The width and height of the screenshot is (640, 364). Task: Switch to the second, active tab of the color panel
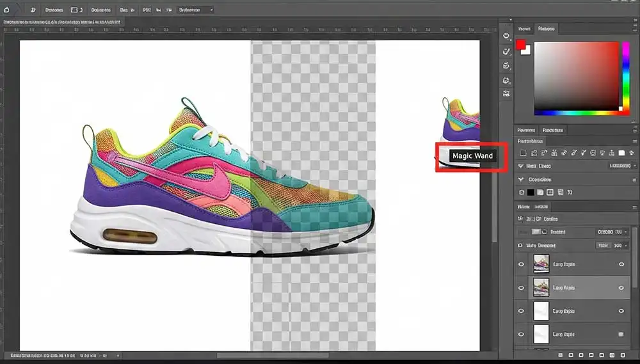546,29
